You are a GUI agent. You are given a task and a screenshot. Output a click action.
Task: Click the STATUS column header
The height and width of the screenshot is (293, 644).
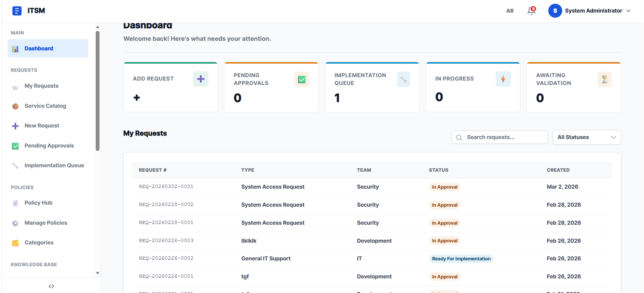pyautogui.click(x=438, y=170)
